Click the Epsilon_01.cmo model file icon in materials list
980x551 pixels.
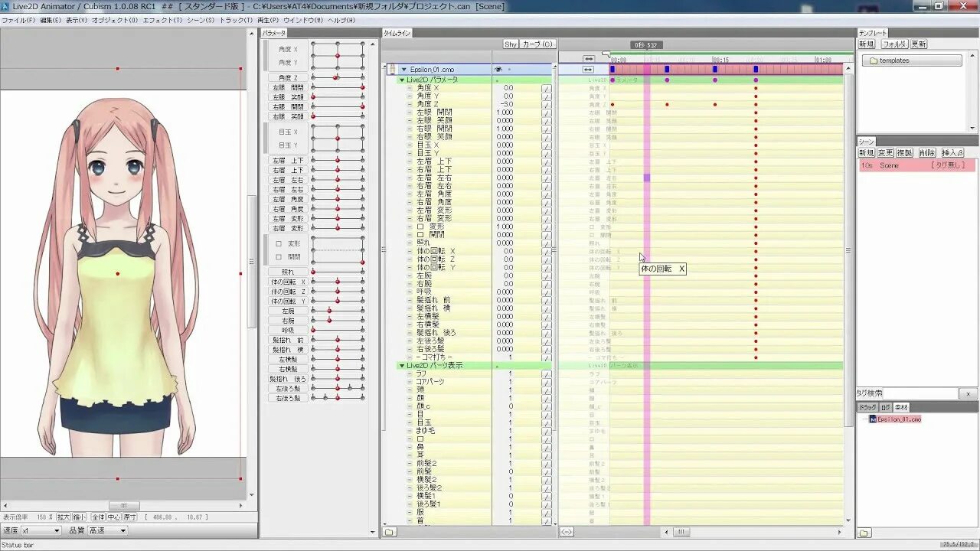click(873, 419)
